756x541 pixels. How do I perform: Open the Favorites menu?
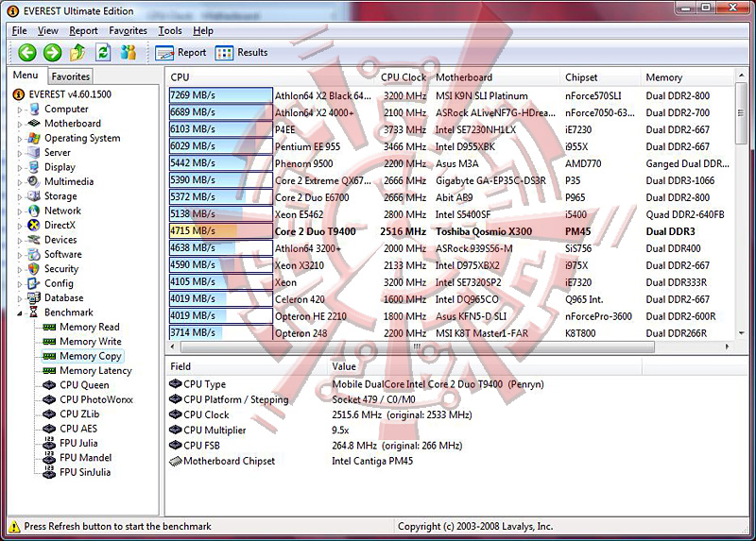click(x=128, y=31)
